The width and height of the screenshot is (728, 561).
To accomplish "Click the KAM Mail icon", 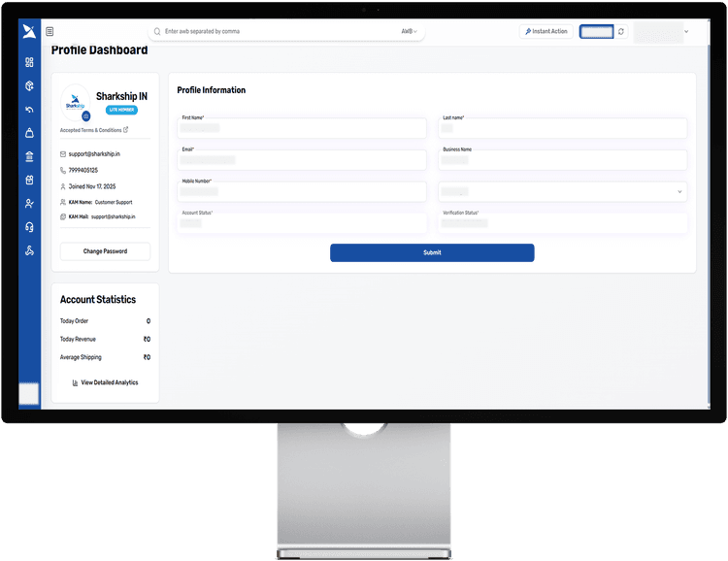I will point(63,216).
